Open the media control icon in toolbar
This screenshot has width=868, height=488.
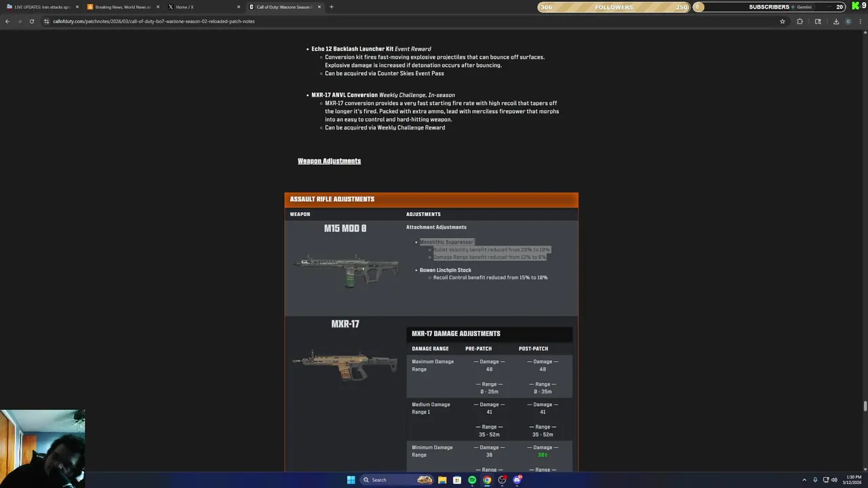pos(818,21)
